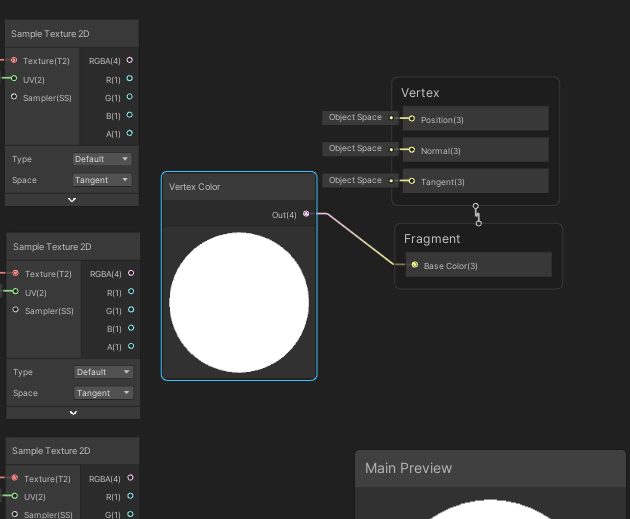This screenshot has width=630, height=519.
Task: Click the Normal(3) block entry
Action: click(x=476, y=150)
